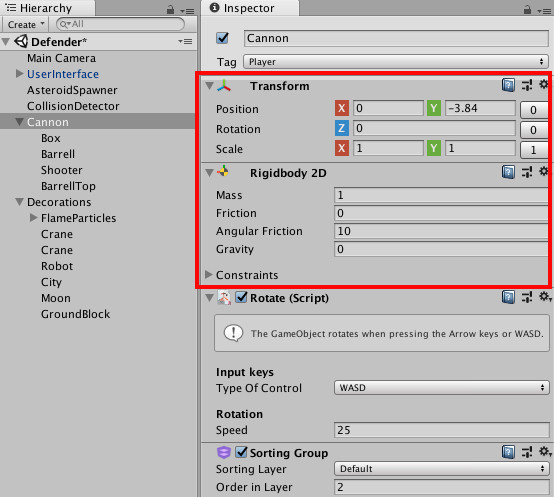Select AsteroidSpawner object

pyautogui.click(x=72, y=90)
